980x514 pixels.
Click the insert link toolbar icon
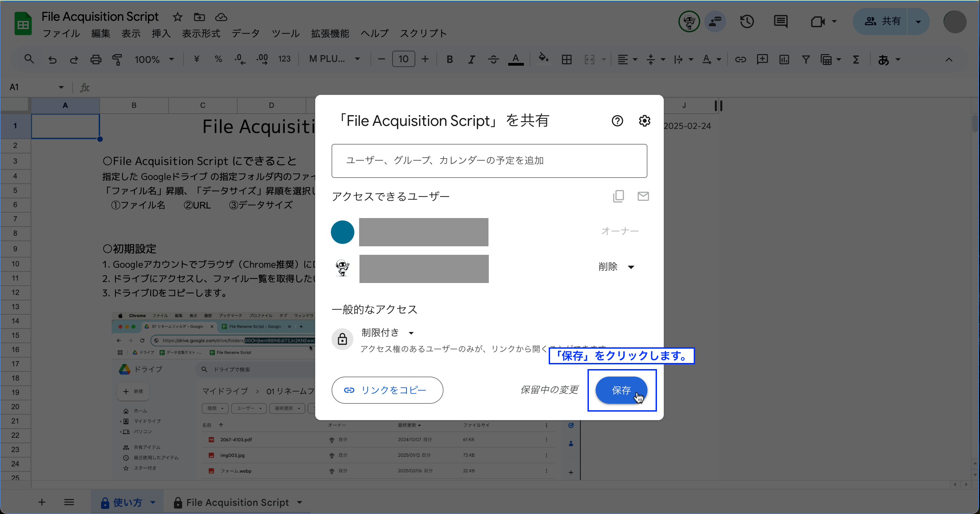tap(740, 59)
